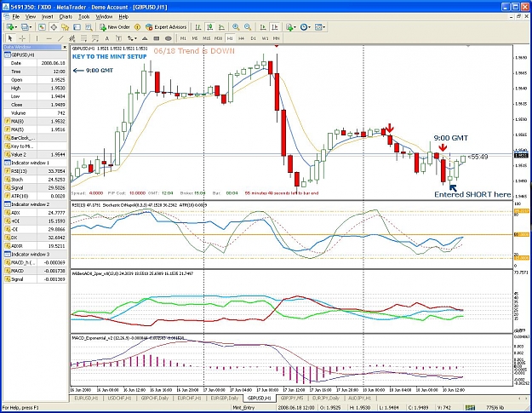
Task: Click the connection status bars icon
Action: pos(470,407)
